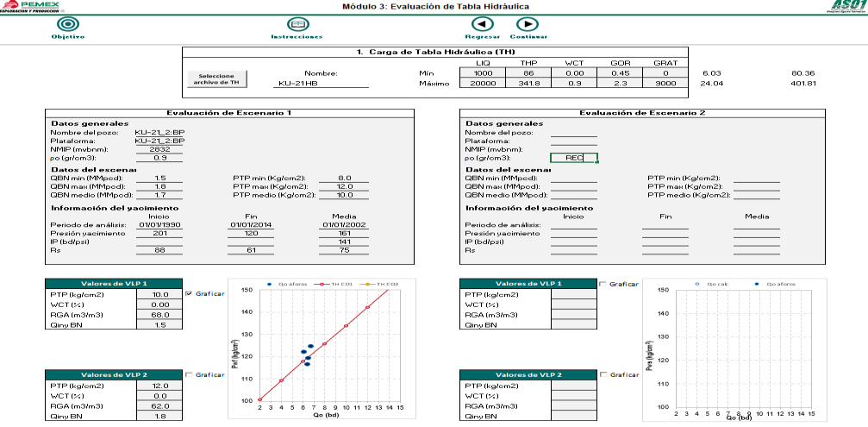Open the Instrucciones book icon

click(x=297, y=24)
